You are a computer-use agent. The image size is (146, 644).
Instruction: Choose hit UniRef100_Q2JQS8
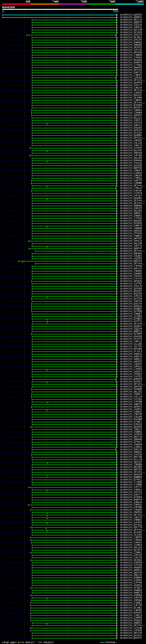131,32
